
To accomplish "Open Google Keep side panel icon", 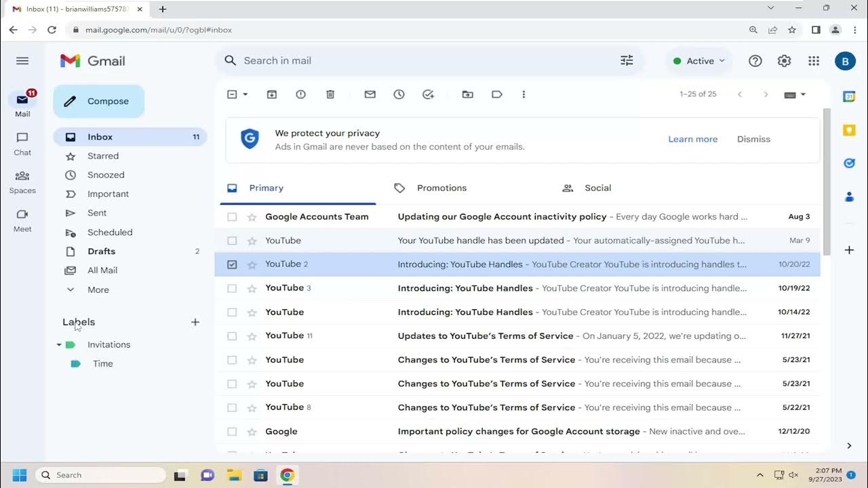I will point(849,130).
